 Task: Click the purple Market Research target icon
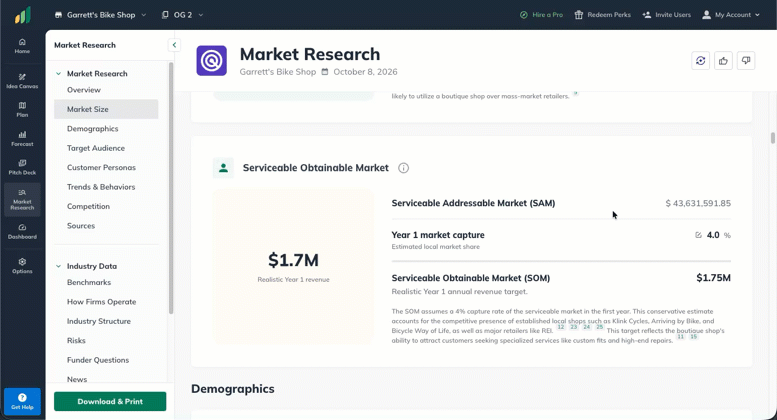[x=212, y=60]
